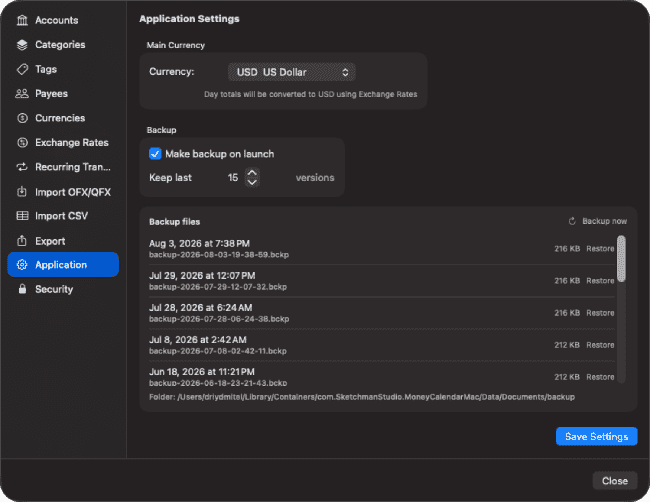Screen dimensions: 650x502
Task: Restore the Jun 18, 2026 backup
Action: [600, 377]
